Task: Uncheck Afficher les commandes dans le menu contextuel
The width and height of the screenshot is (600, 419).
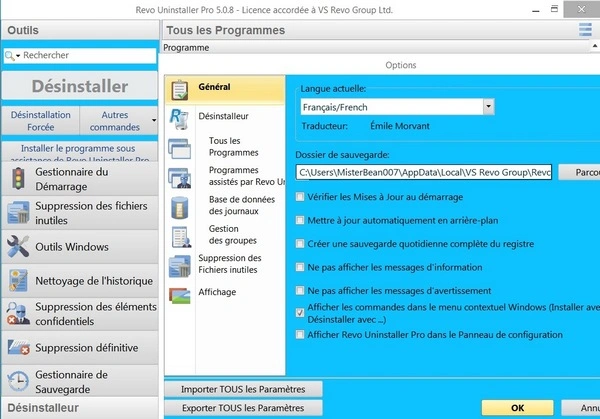Action: click(301, 313)
